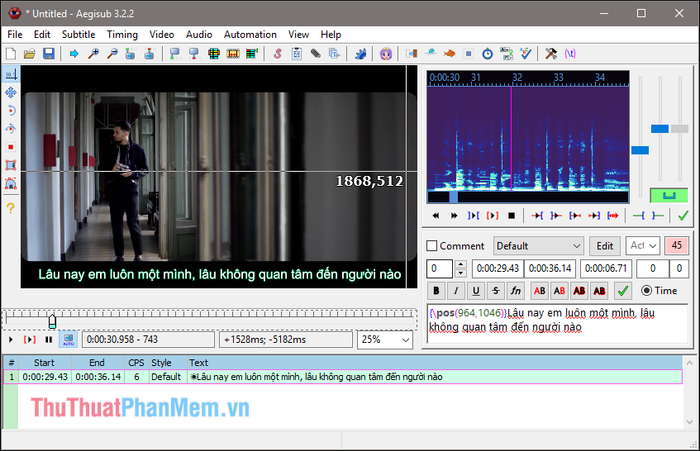Select the rotate subtitle on Z axis tool

point(11,110)
